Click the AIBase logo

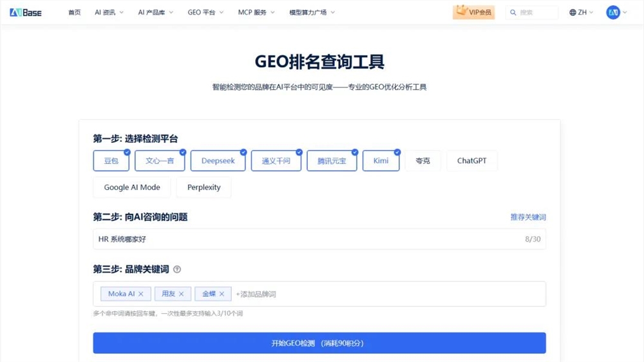coord(26,12)
